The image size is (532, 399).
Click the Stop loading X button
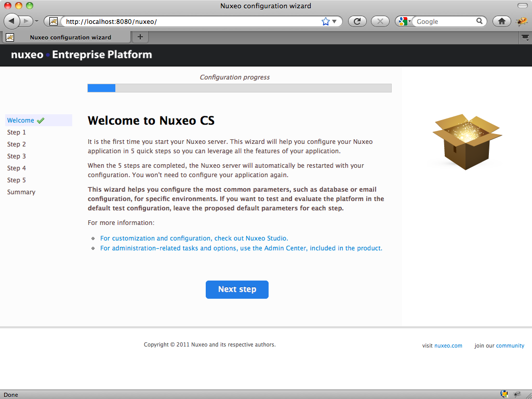380,21
